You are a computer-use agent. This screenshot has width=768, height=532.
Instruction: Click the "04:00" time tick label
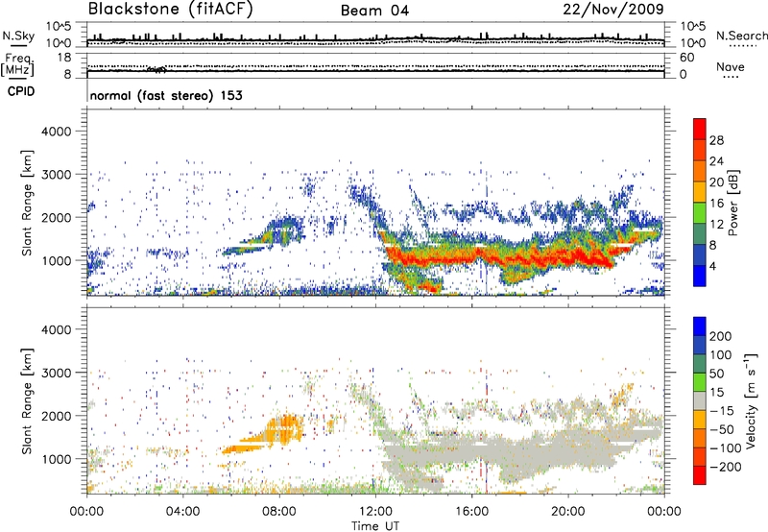(182, 512)
